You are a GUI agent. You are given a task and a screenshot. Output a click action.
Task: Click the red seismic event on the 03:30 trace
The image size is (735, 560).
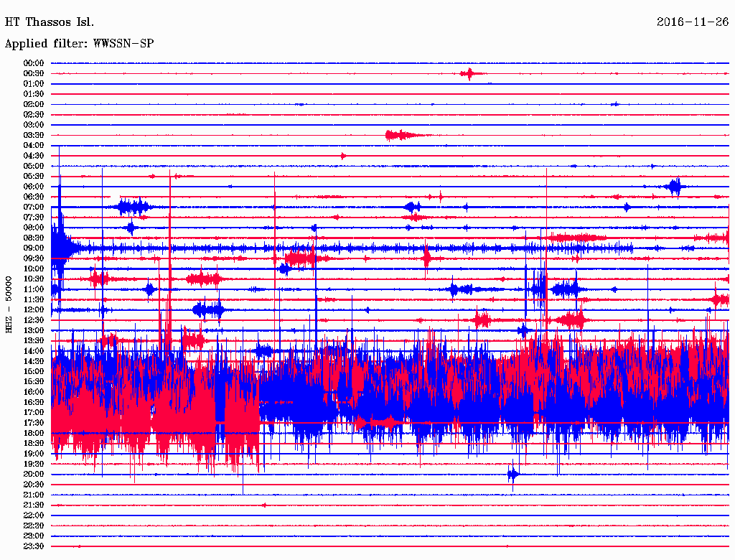[x=407, y=136]
